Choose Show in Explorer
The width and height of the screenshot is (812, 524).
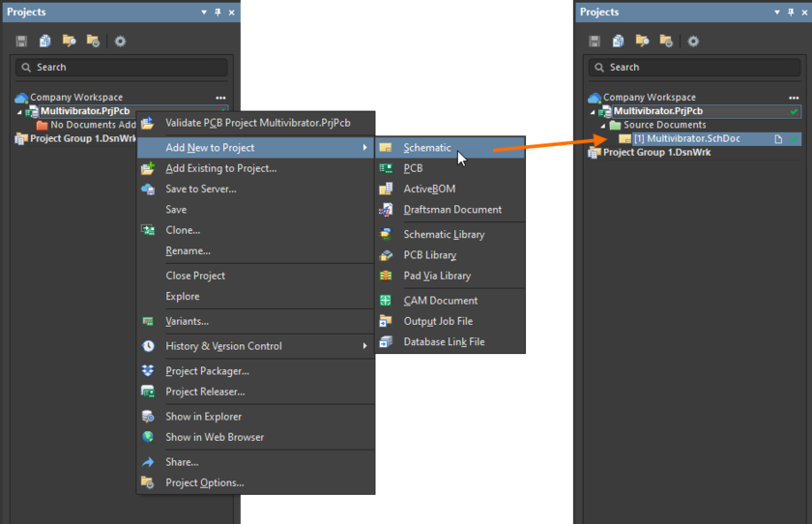256,417
